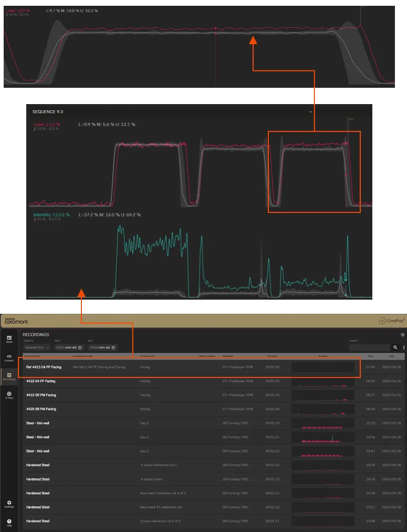Click the info icon beside Recordings
Image resolution: width=407 pixels, height=532 pixels.
click(402, 334)
